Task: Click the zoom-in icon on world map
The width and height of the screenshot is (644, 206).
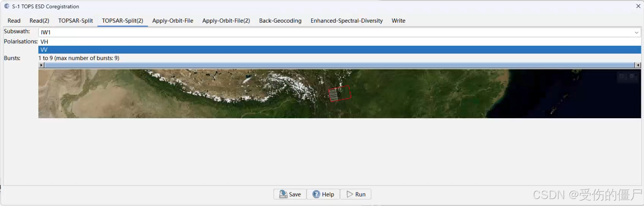Action: 622,77
